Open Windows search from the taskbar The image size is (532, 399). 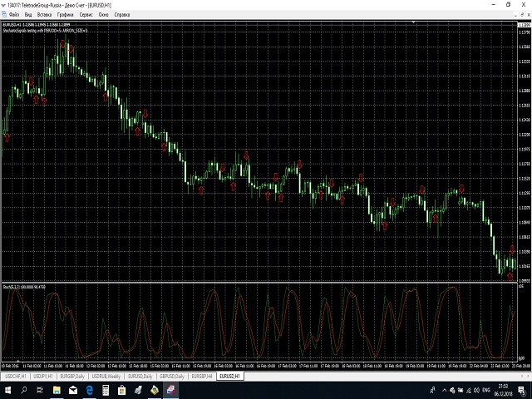[22, 388]
